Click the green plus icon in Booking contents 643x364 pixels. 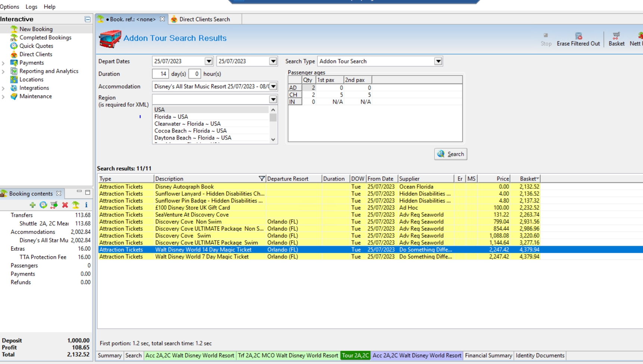[x=32, y=205]
